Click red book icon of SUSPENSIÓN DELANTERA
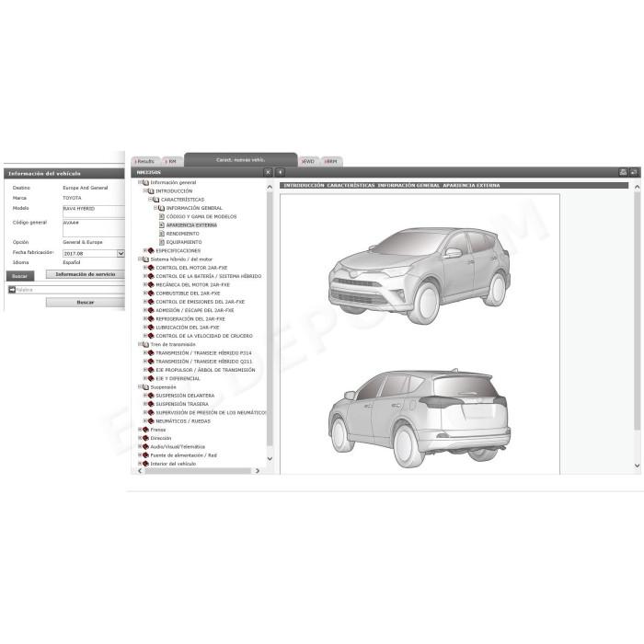Image resolution: width=644 pixels, height=644 pixels. click(151, 396)
